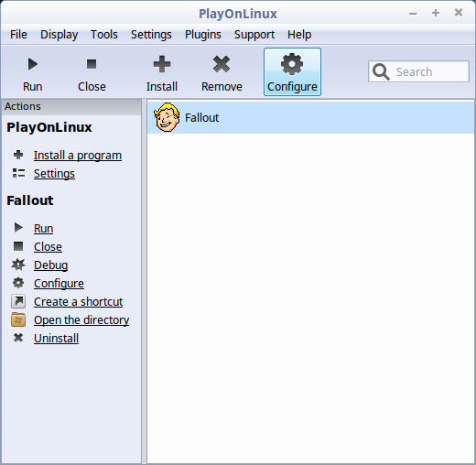Image resolution: width=476 pixels, height=465 pixels.
Task: Click the shortcut arrow icon in sidebar
Action: [x=18, y=301]
